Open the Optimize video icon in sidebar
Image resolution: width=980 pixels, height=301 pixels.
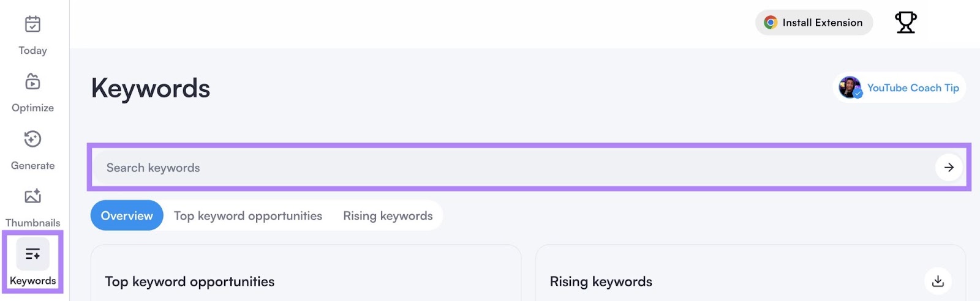tap(32, 82)
